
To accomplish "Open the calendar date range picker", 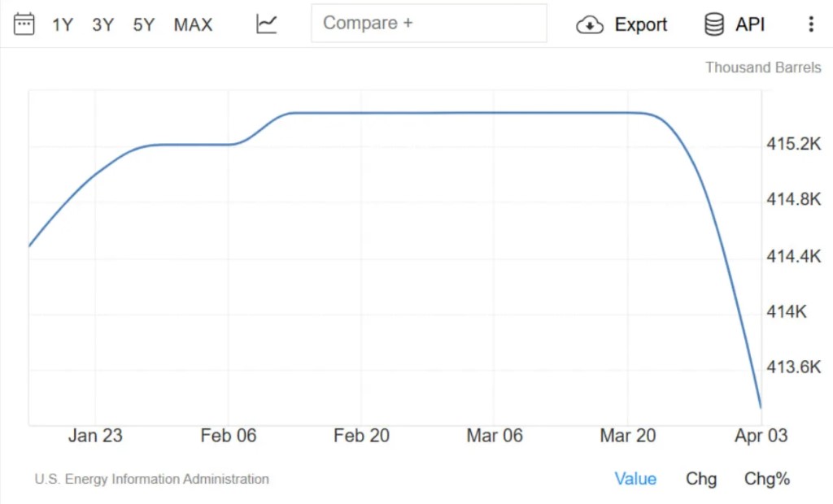I will pyautogui.click(x=24, y=24).
